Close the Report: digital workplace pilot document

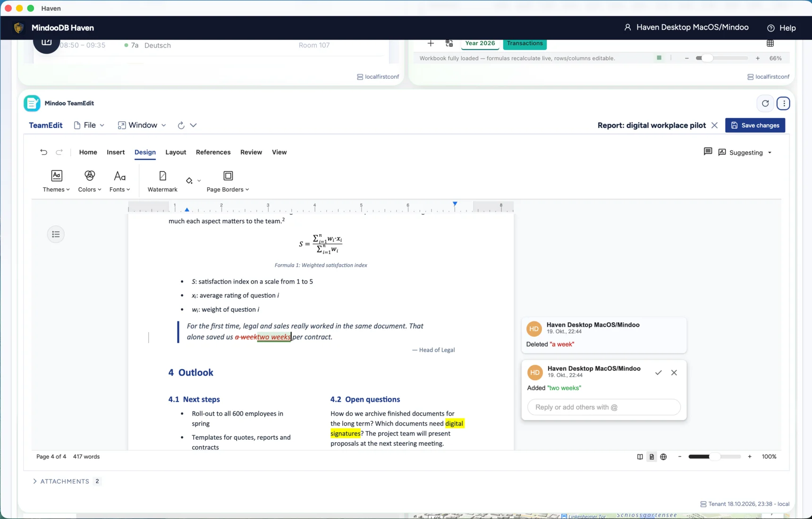715,125
